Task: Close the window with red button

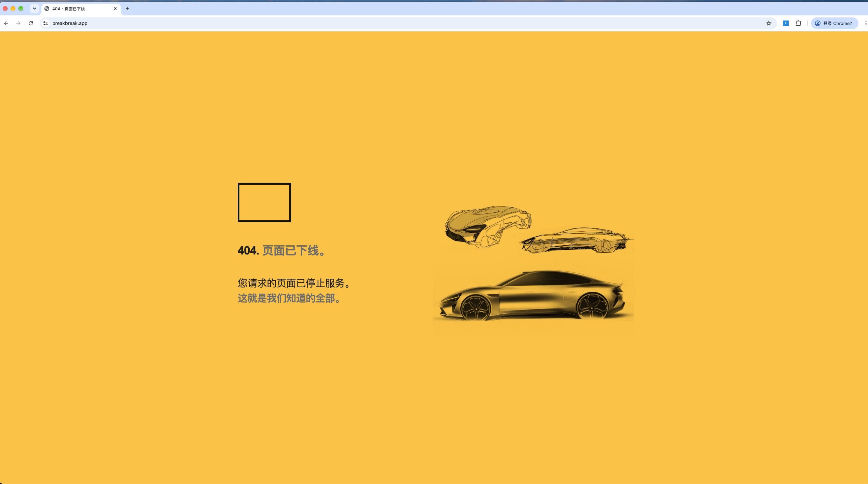Action: coord(5,9)
